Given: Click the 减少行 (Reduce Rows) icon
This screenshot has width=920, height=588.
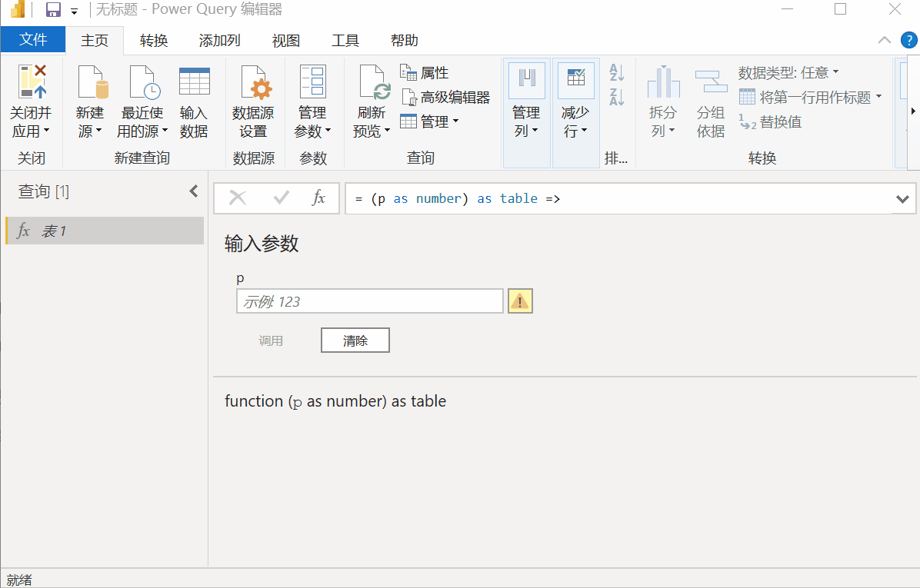Looking at the screenshot, I should (576, 78).
